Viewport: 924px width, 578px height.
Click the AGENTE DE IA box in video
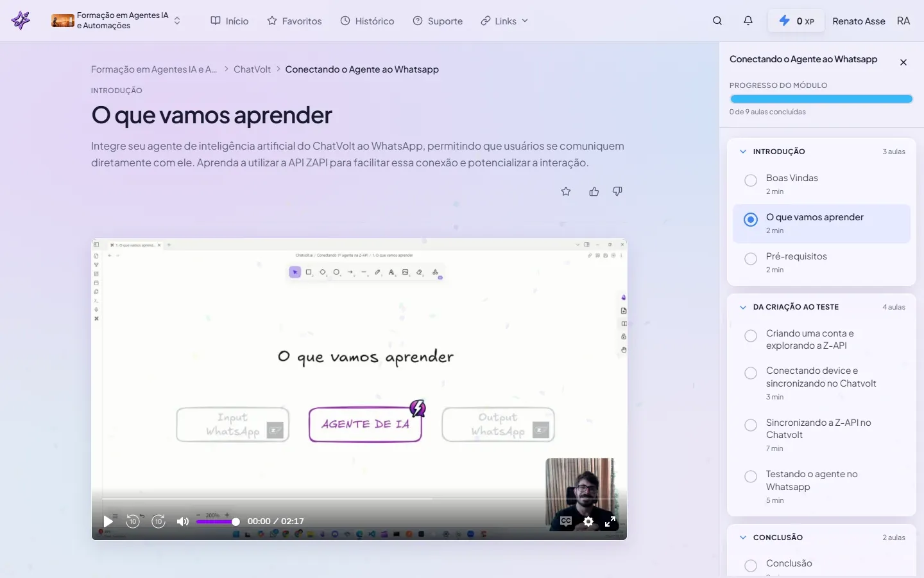(x=365, y=425)
